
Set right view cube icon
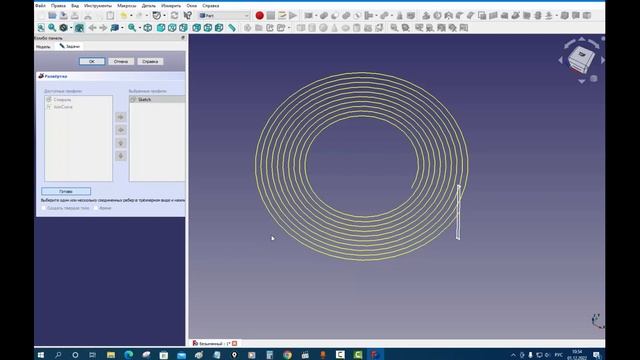click(x=184, y=28)
